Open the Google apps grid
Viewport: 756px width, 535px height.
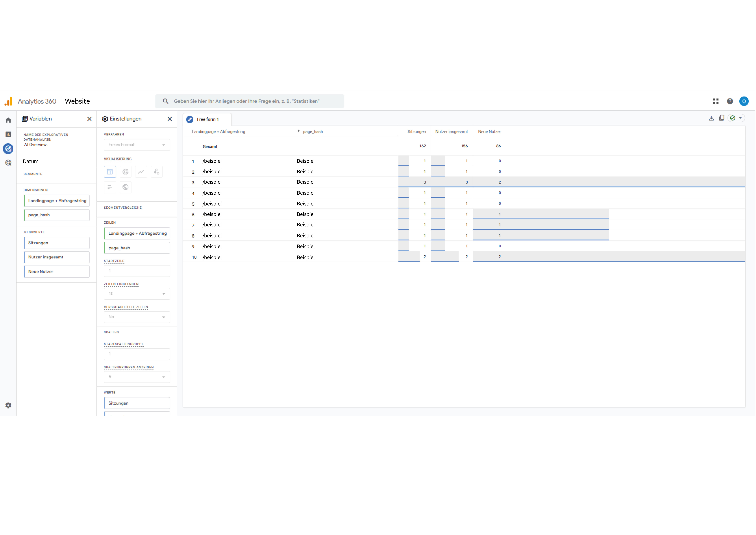coord(715,101)
